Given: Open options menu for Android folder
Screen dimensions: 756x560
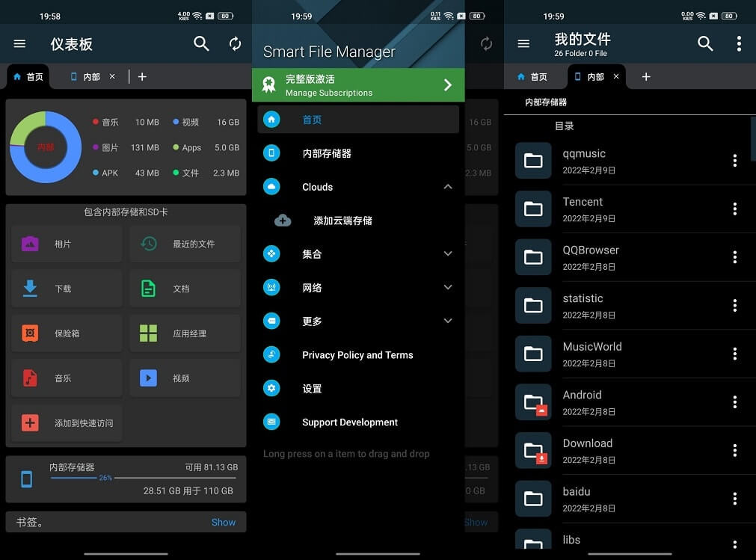Looking at the screenshot, I should click(x=734, y=402).
